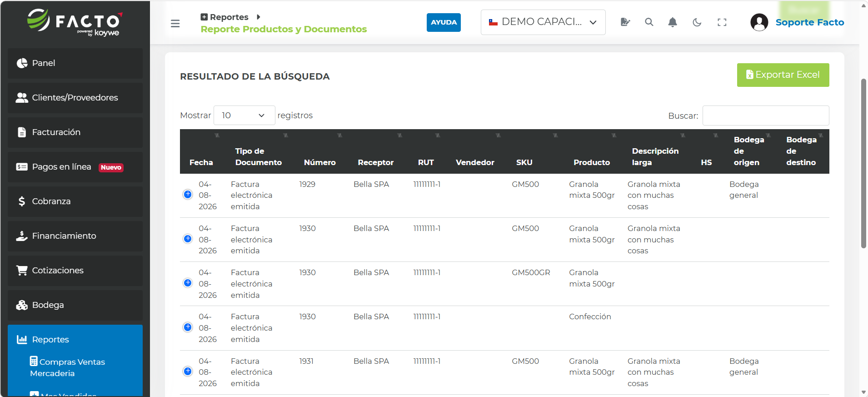868x397 pixels.
Task: Open the search magnifier icon in header
Action: [649, 22]
